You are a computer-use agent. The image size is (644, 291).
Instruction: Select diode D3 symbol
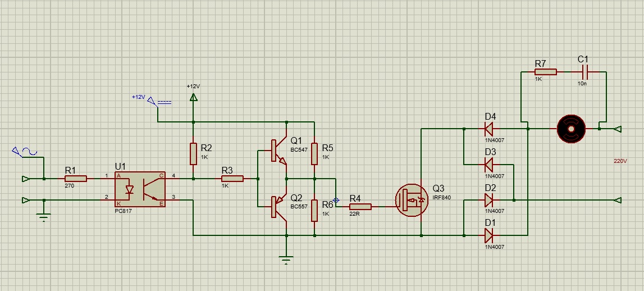pyautogui.click(x=488, y=165)
